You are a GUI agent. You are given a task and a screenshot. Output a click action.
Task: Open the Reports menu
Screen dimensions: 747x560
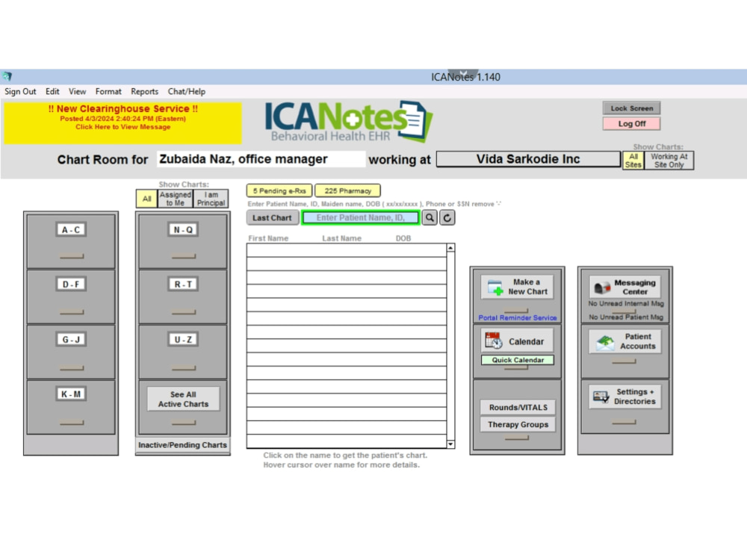point(144,91)
